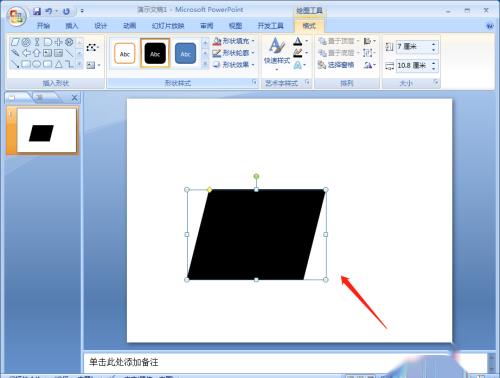Expand the Shape Outline (形状轮廓) dropdown
The height and width of the screenshot is (378, 500).
click(x=234, y=53)
